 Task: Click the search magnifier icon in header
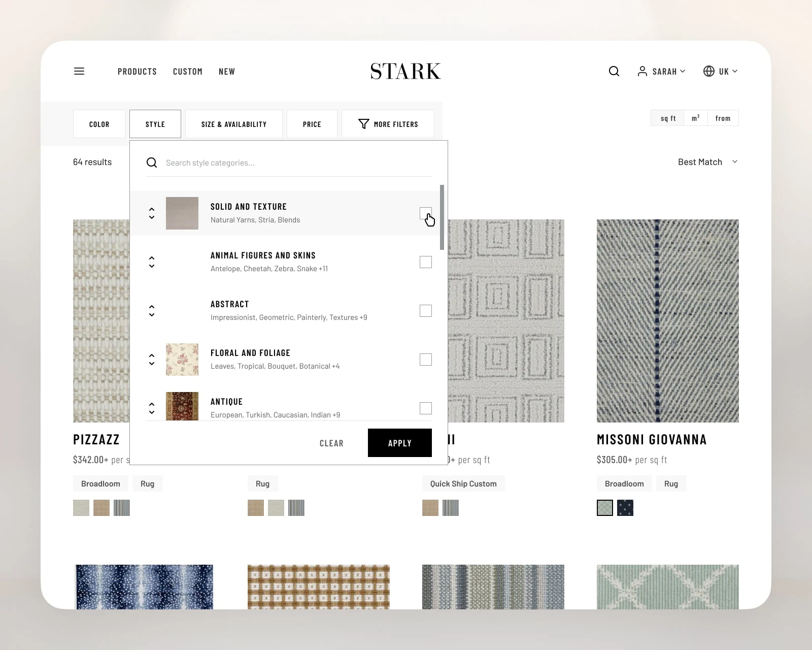(614, 71)
